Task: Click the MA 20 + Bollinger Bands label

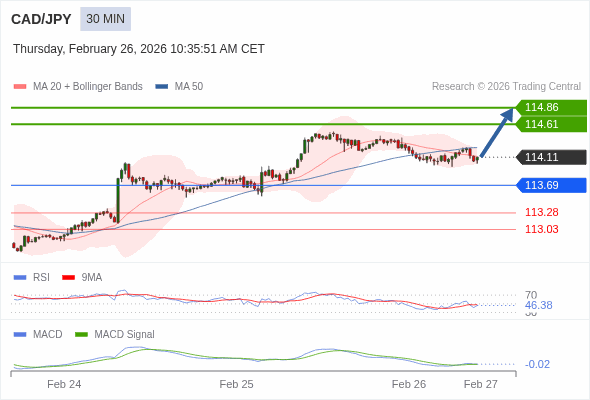Action: click(x=88, y=87)
